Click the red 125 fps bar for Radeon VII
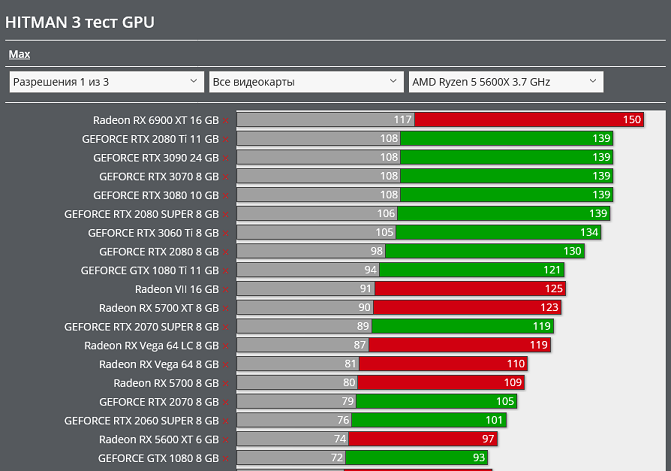This screenshot has width=671, height=471. coord(470,289)
